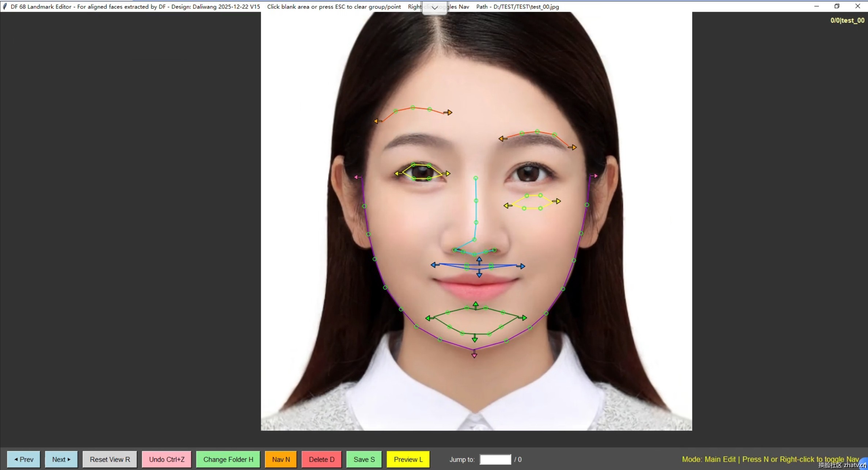Click the pink arrow at the left jaw top

[x=356, y=177]
